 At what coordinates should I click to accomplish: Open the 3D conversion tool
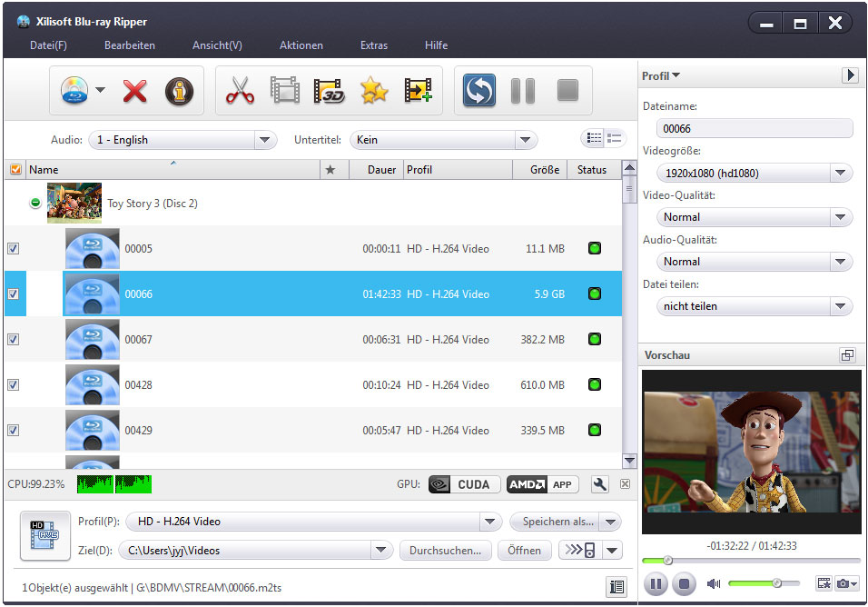coord(329,91)
